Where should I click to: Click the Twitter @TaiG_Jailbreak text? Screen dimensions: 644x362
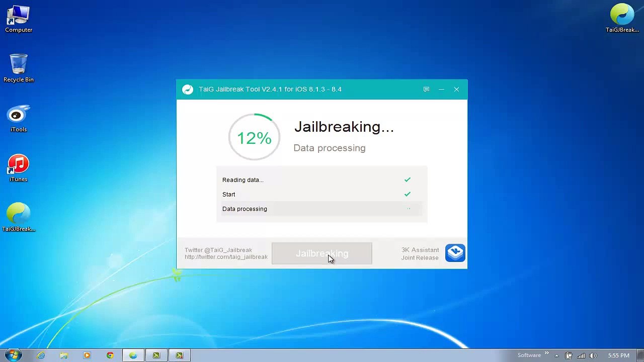[218, 250]
